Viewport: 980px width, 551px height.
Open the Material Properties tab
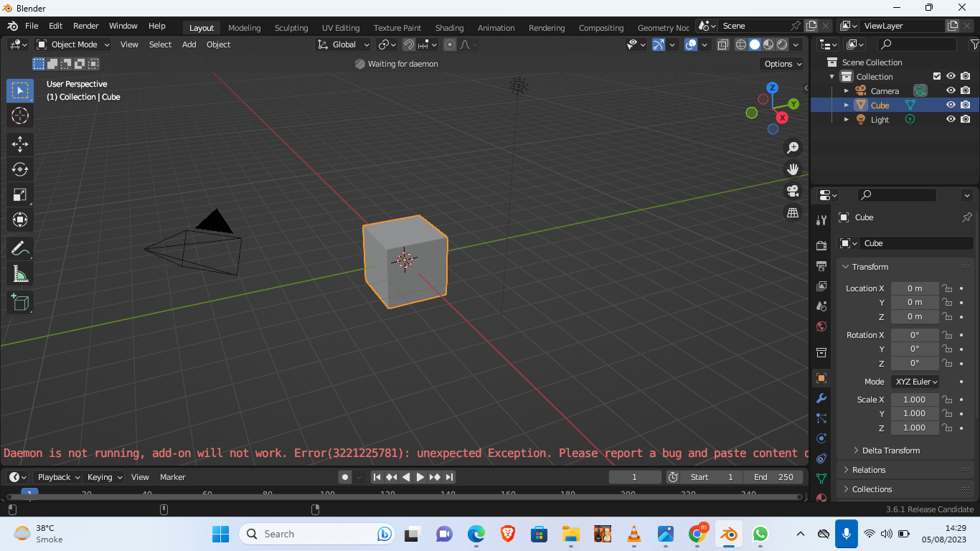click(x=821, y=498)
